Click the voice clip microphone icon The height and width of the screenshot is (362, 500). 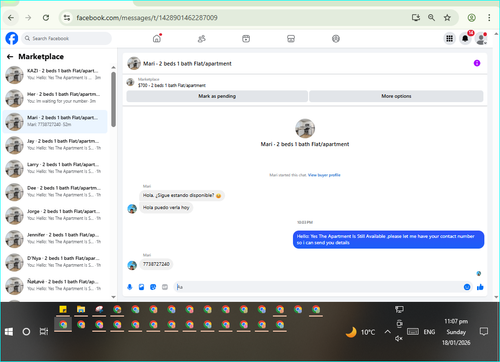coord(130,287)
